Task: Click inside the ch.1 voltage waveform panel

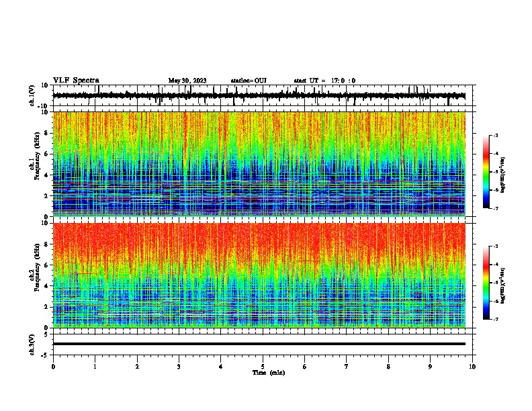Action: [x=263, y=95]
